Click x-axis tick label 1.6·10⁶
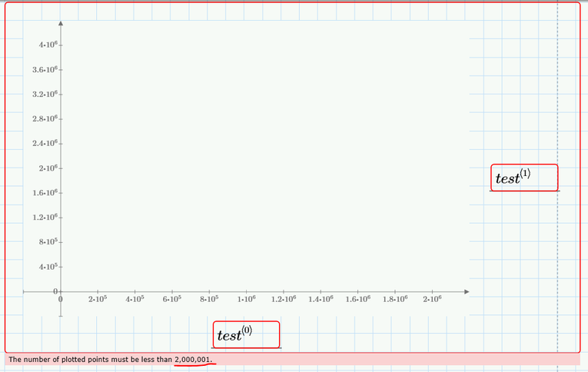This screenshot has width=588, height=372. click(357, 299)
